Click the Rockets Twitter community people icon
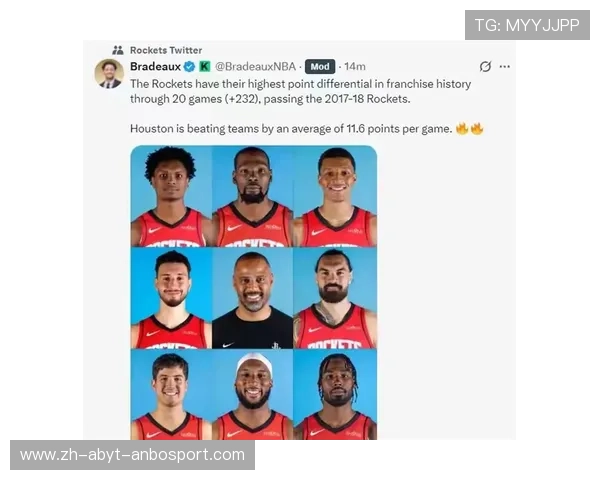The image size is (600, 480). point(118,50)
